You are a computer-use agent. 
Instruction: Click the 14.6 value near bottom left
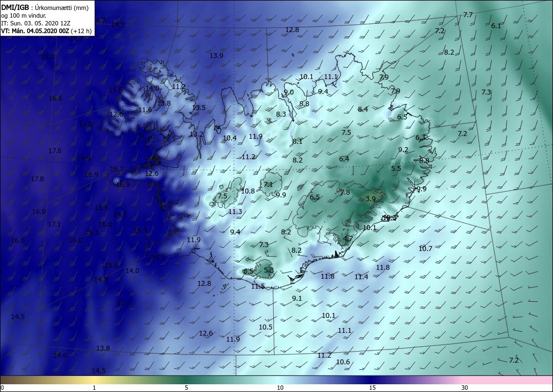point(60,356)
